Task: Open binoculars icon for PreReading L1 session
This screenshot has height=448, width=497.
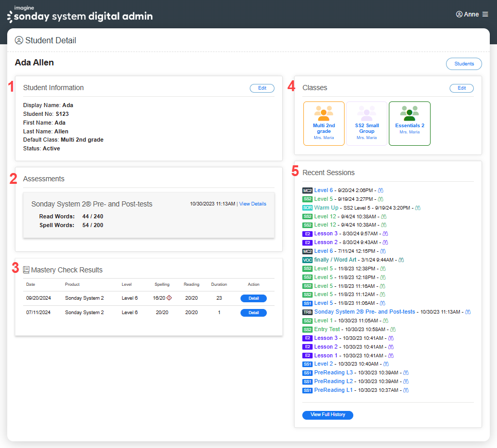Action: (406, 390)
